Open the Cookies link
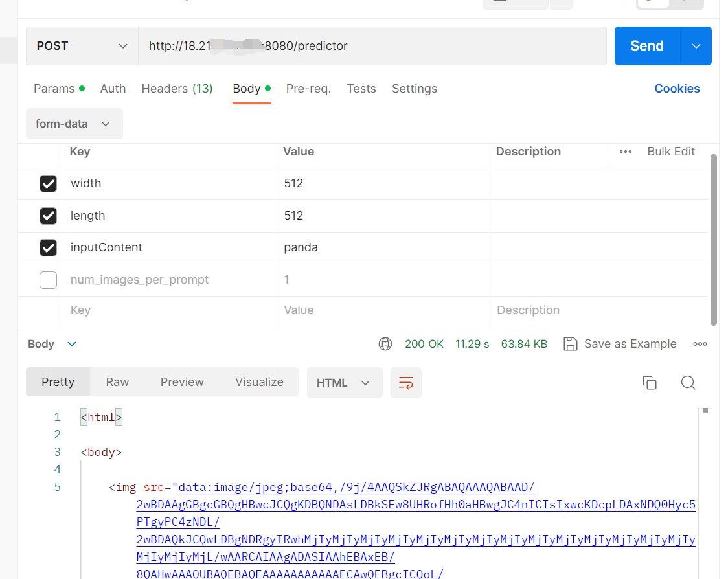Image resolution: width=728 pixels, height=579 pixels. coord(677,89)
